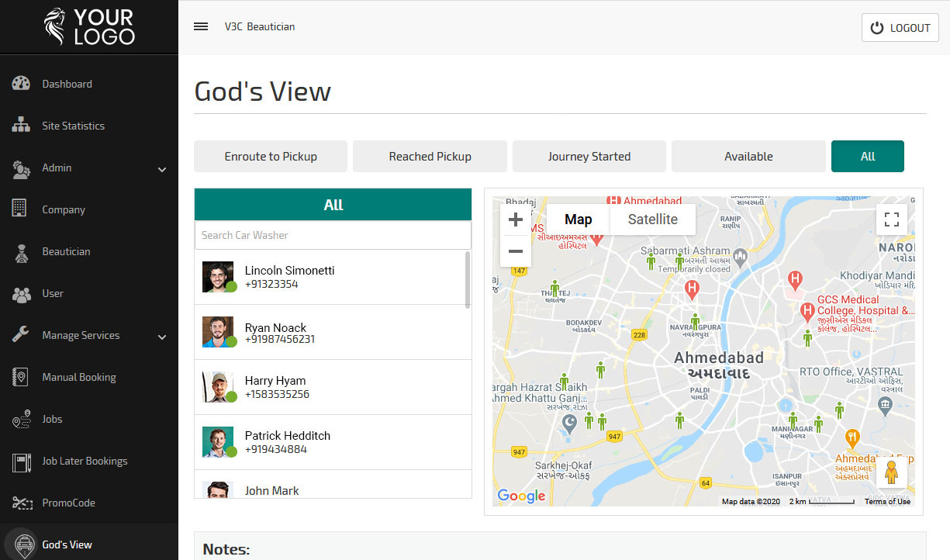Filter by Journey Started

(x=589, y=156)
